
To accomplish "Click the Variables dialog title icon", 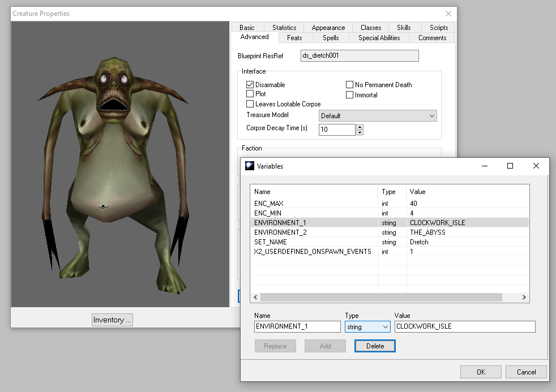I will tap(249, 166).
